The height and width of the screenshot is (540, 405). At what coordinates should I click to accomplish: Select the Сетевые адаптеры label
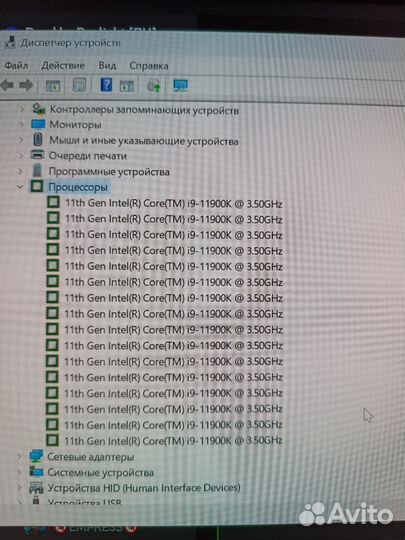point(91,457)
